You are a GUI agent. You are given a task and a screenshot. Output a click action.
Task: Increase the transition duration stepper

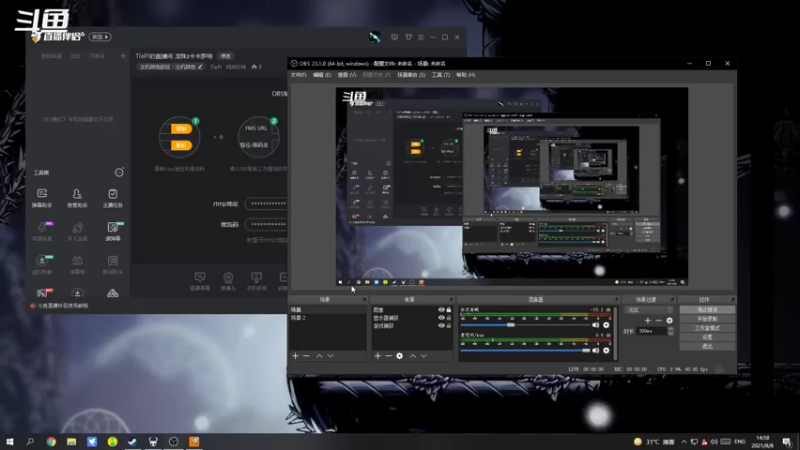click(x=670, y=329)
